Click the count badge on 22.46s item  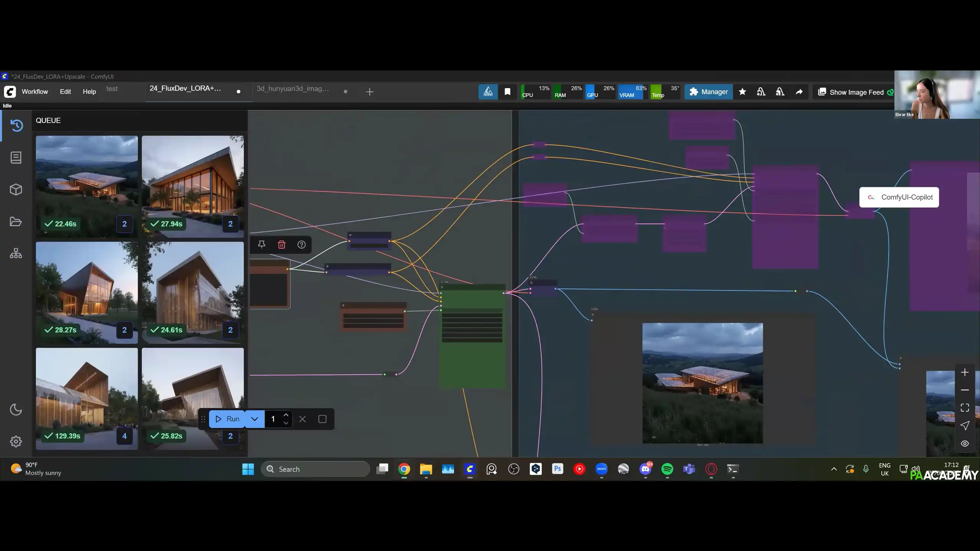coord(124,224)
